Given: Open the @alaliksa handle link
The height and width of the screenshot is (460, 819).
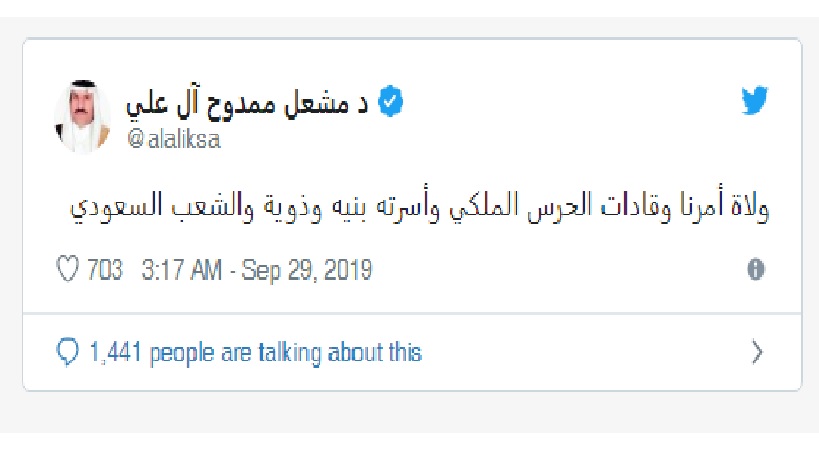Looking at the screenshot, I should point(174,139).
